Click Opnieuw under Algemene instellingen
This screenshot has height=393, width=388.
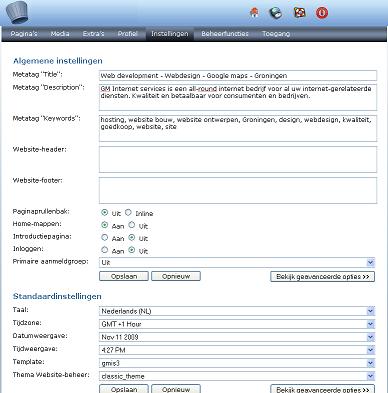tap(176, 276)
